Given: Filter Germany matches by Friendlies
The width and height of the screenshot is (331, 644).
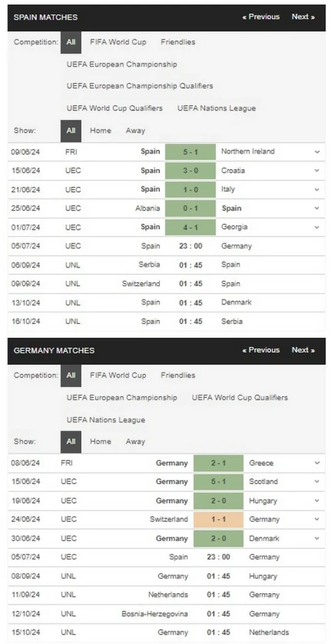Looking at the screenshot, I should [x=178, y=375].
